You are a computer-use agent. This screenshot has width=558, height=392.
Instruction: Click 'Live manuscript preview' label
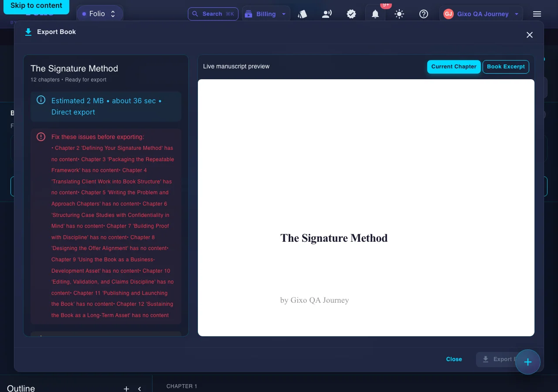click(x=236, y=66)
